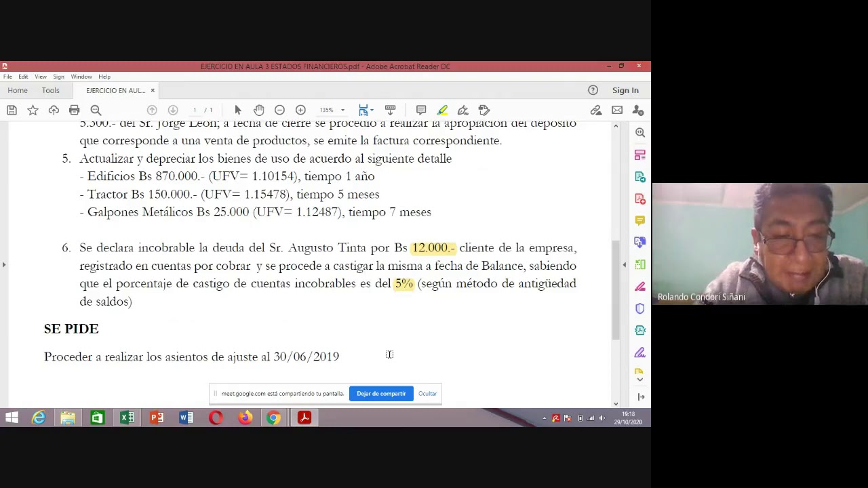Image resolution: width=868 pixels, height=488 pixels.
Task: Click the Ocultar link
Action: click(427, 393)
